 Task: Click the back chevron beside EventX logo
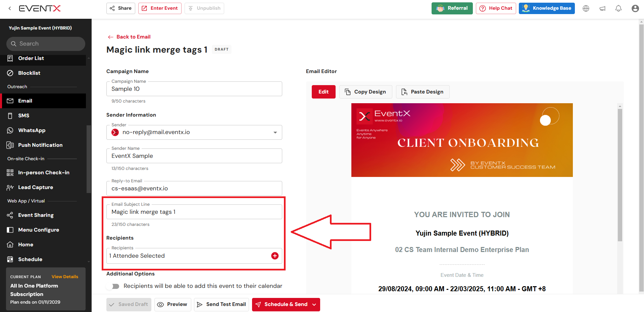click(x=10, y=8)
